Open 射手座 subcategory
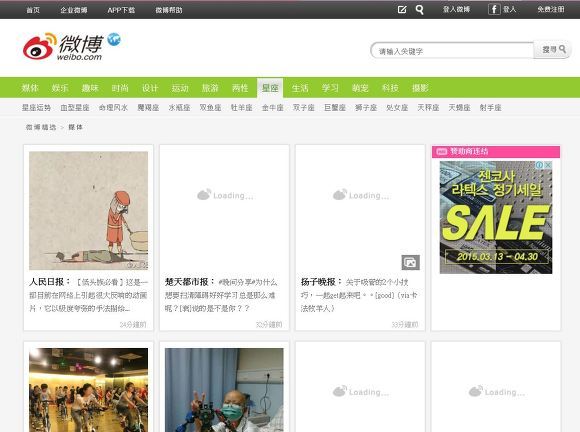Viewport: 580px width, 432px height. coord(490,108)
